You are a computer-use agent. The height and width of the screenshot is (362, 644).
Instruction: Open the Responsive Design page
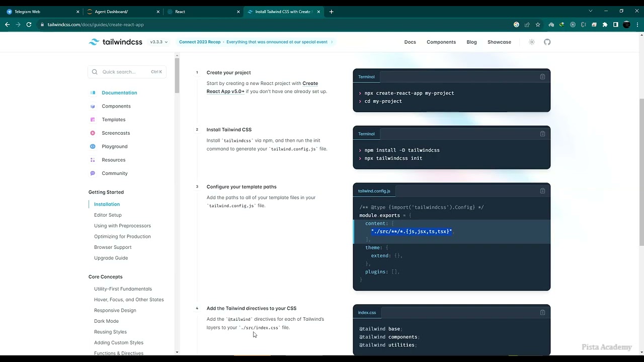(x=115, y=311)
